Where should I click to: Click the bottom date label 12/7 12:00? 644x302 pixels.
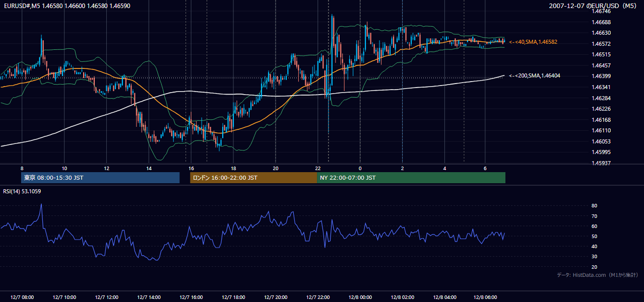[106, 297]
